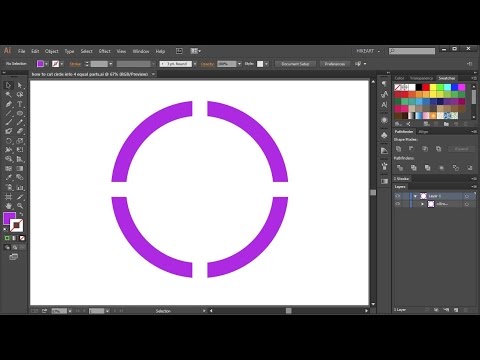The width and height of the screenshot is (480, 360).
Task: Toggle visibility of the sublayer row
Action: click(398, 204)
